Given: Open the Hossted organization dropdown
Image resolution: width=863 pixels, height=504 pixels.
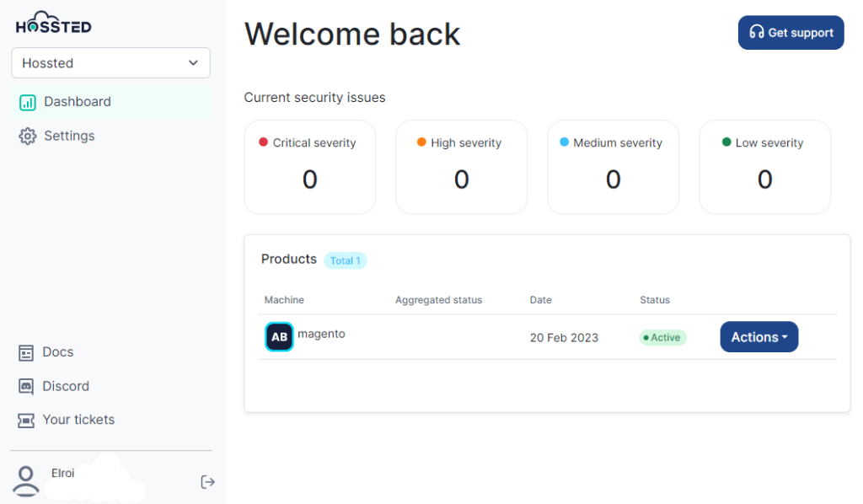Looking at the screenshot, I should tap(110, 63).
